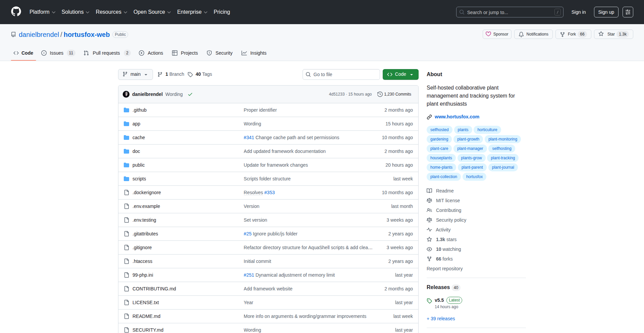The height and width of the screenshot is (333, 644).
Task: Visit www.hortusfox.com link
Action: click(457, 117)
